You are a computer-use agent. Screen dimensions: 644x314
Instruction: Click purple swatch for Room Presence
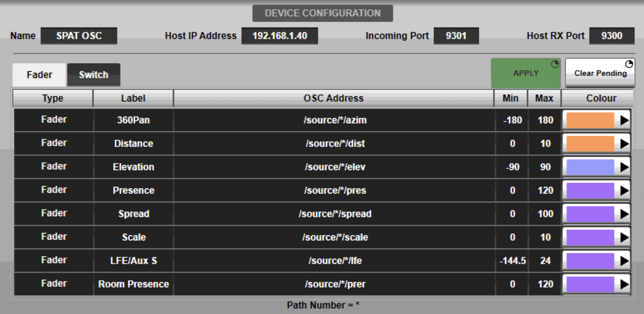point(590,284)
